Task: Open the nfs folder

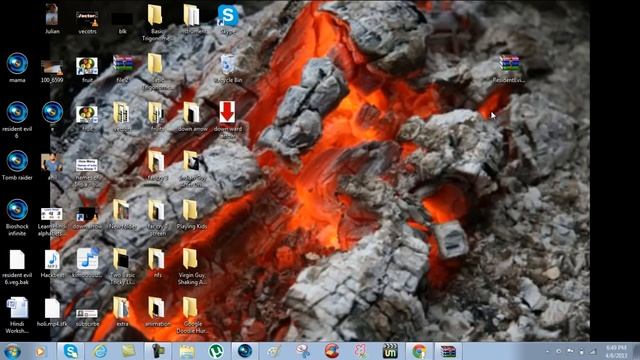Action: point(157,263)
